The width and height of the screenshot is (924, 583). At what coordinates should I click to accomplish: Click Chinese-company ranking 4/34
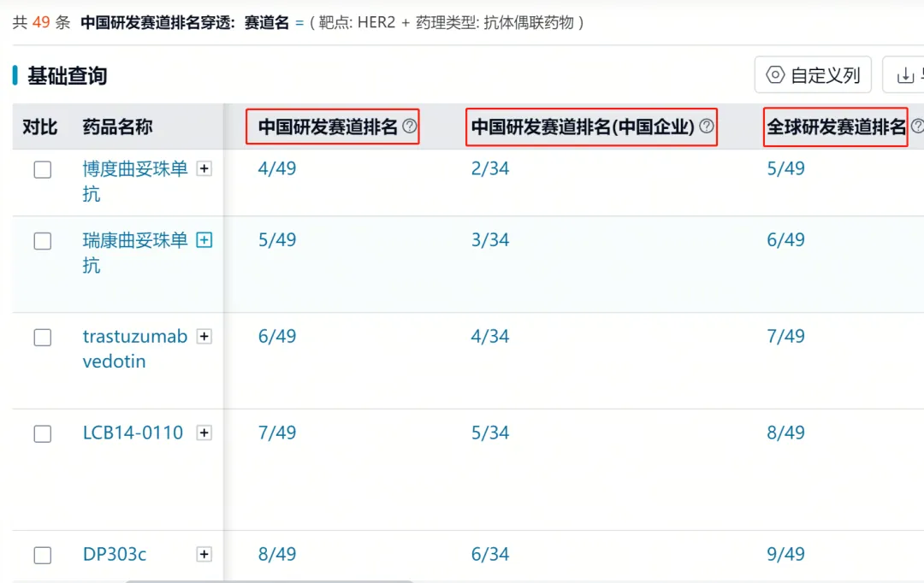tap(490, 336)
